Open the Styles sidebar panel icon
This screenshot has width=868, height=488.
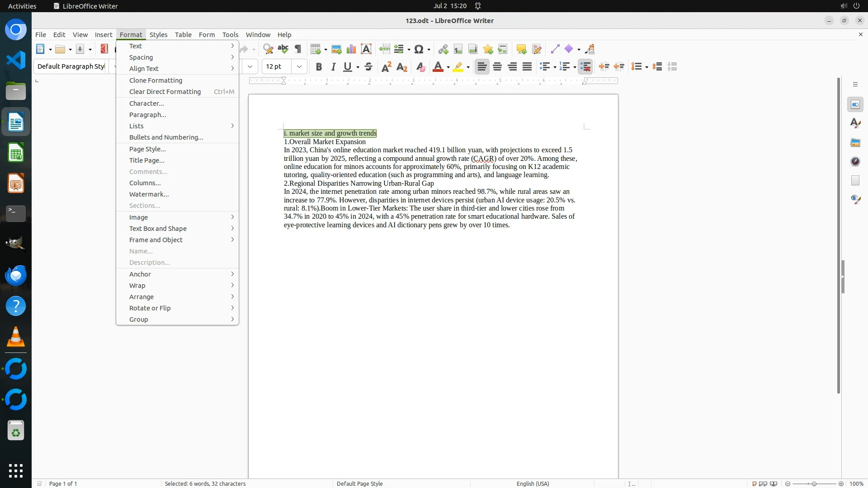[x=855, y=123]
